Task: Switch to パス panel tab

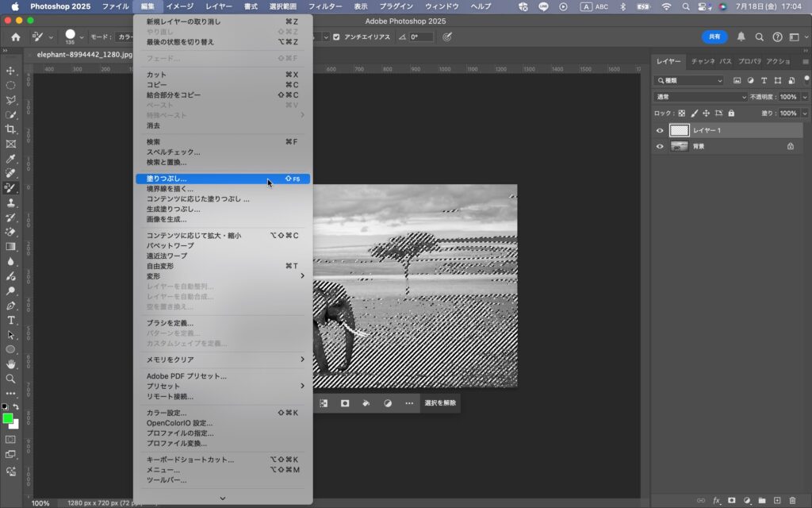Action: click(x=726, y=61)
